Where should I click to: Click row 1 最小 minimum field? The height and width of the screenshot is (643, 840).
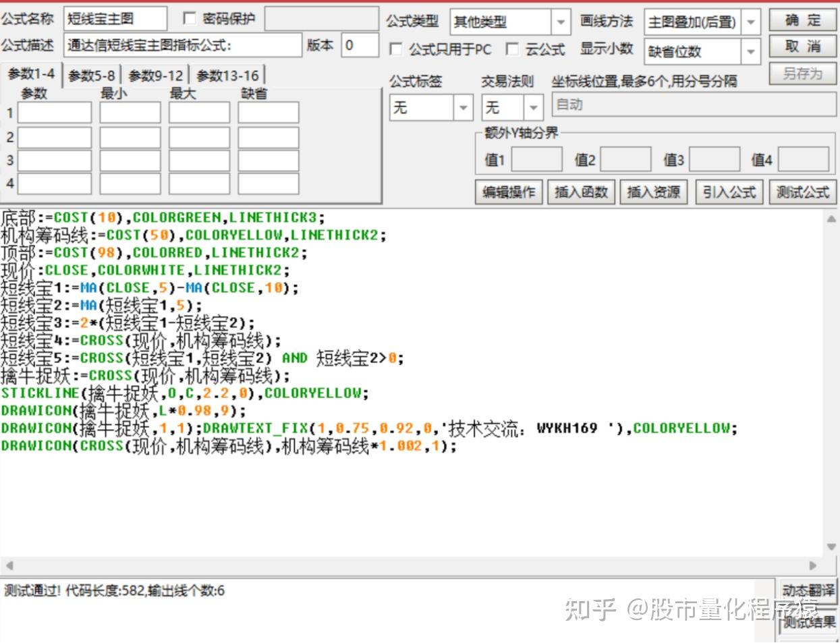tap(130, 113)
